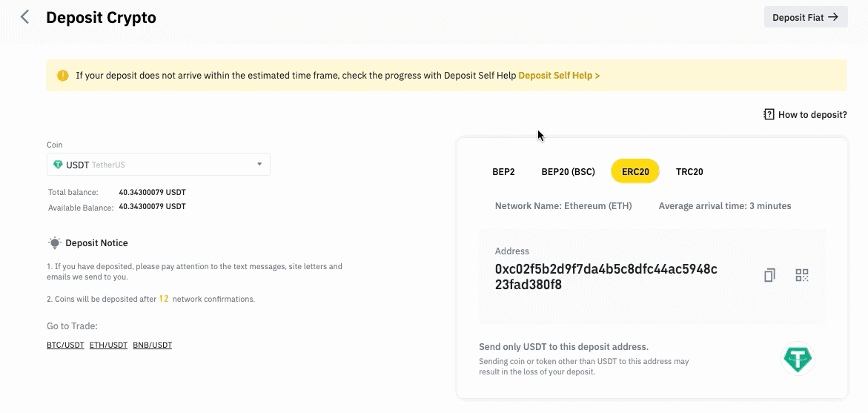Open the BNB/USDT trading pair

pos(152,345)
